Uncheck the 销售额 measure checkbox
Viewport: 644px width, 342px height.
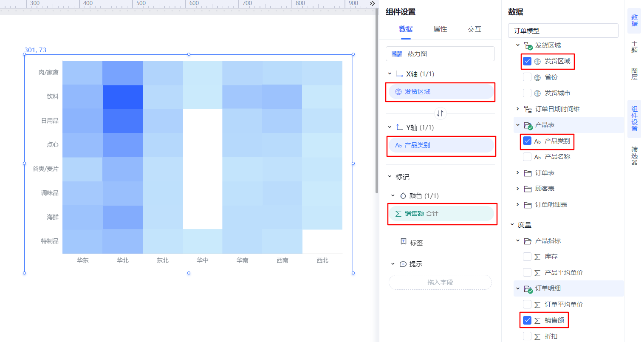pyautogui.click(x=527, y=320)
